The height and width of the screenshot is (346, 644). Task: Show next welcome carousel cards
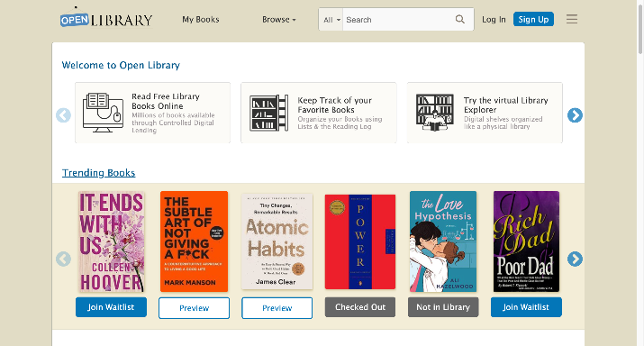coord(575,115)
